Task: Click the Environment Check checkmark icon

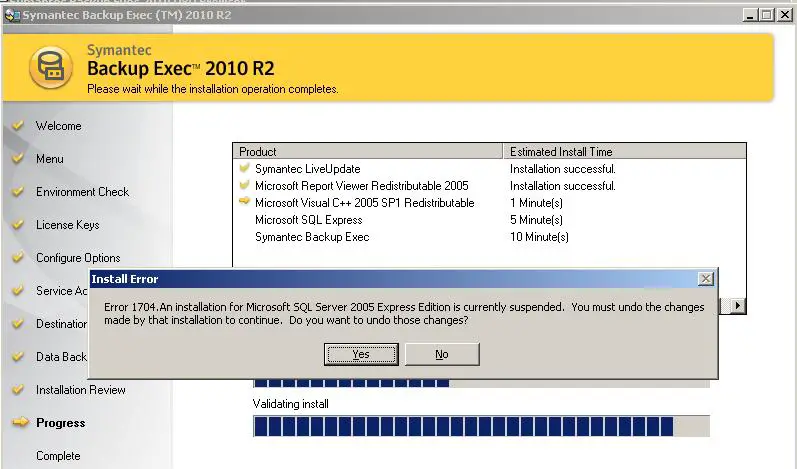Action: click(18, 191)
